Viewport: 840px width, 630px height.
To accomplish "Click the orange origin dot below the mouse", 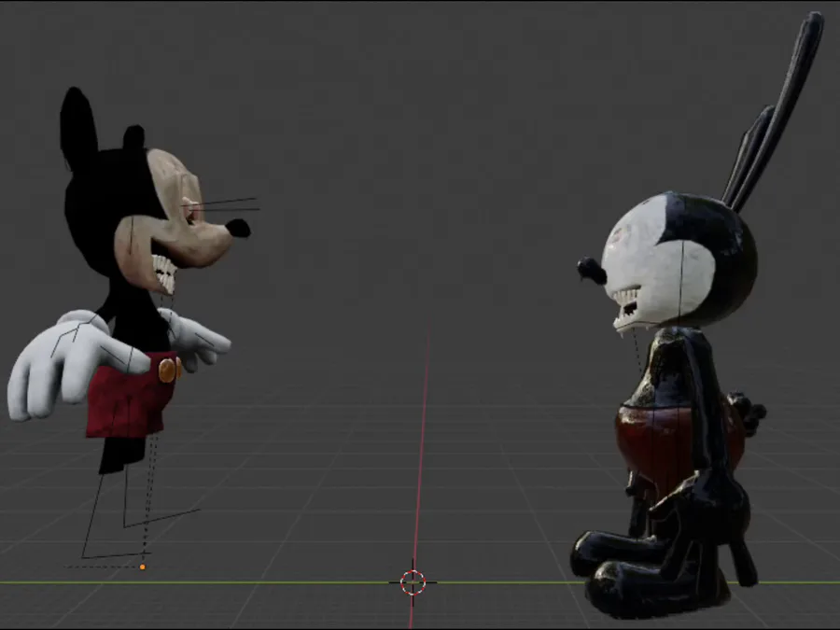I will coord(143,567).
